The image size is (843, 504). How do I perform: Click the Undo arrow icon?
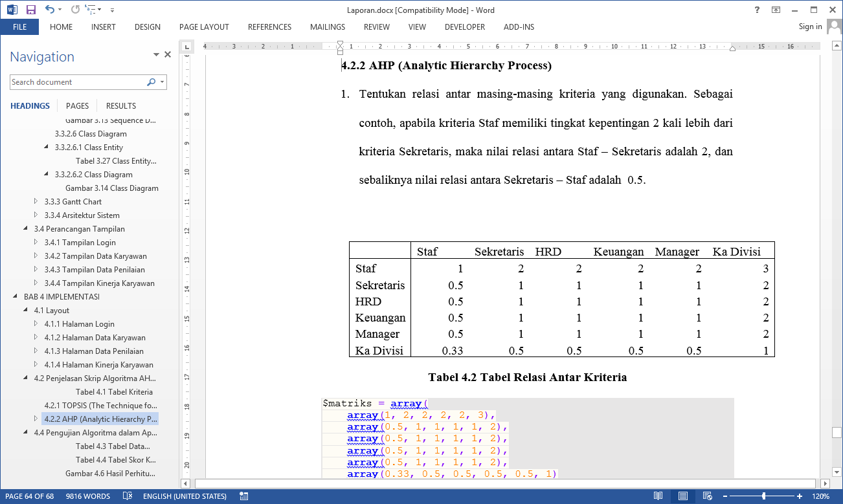coord(50,10)
